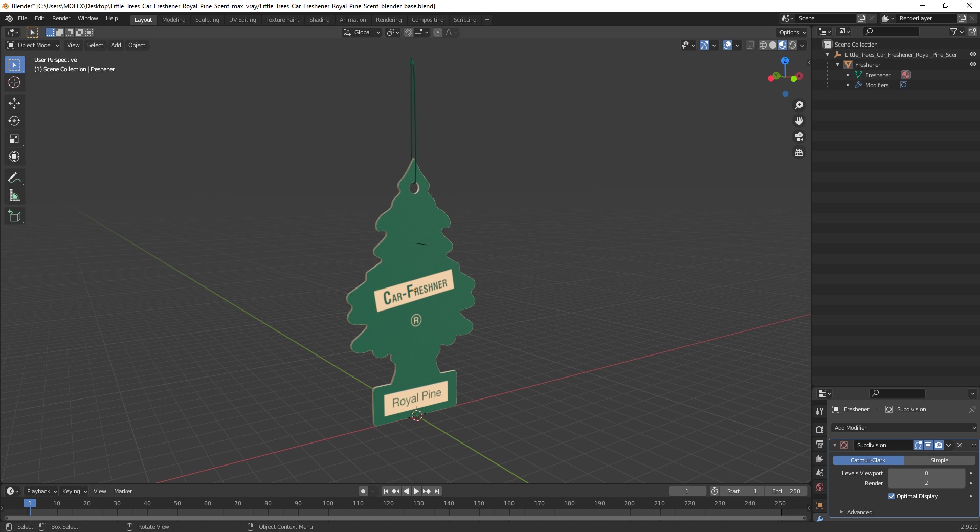Open the Keying dropdown

(x=75, y=491)
